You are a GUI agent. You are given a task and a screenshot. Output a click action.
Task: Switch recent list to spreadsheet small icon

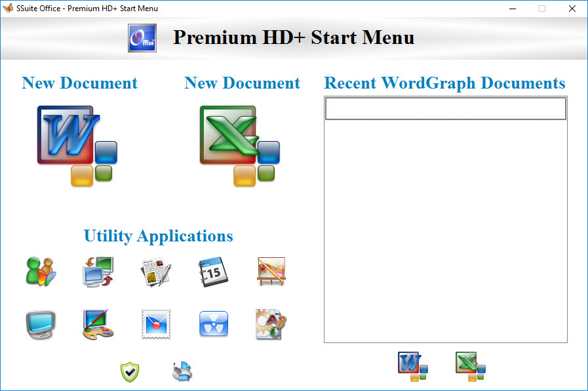pyautogui.click(x=471, y=367)
